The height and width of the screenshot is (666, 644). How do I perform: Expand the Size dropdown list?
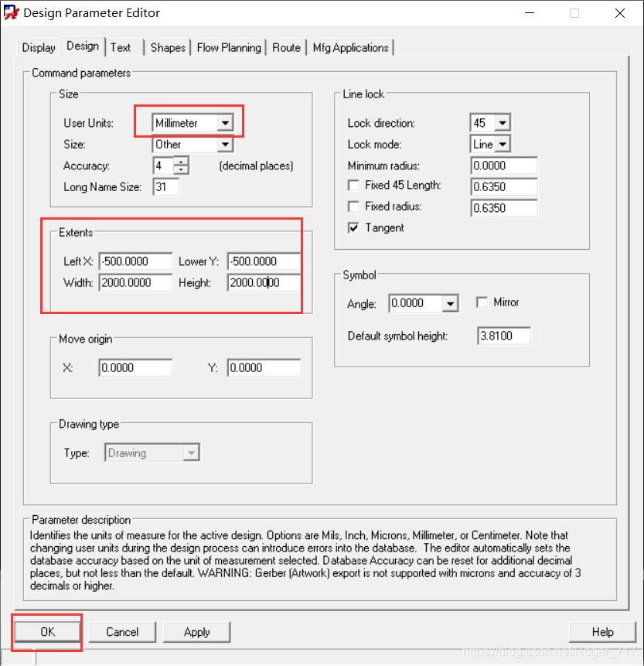click(x=224, y=145)
